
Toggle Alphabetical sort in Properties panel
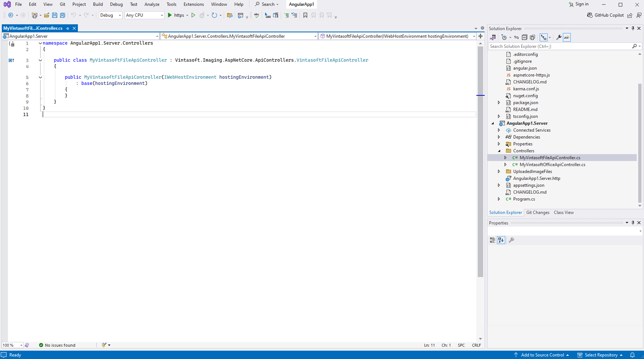[501, 240]
